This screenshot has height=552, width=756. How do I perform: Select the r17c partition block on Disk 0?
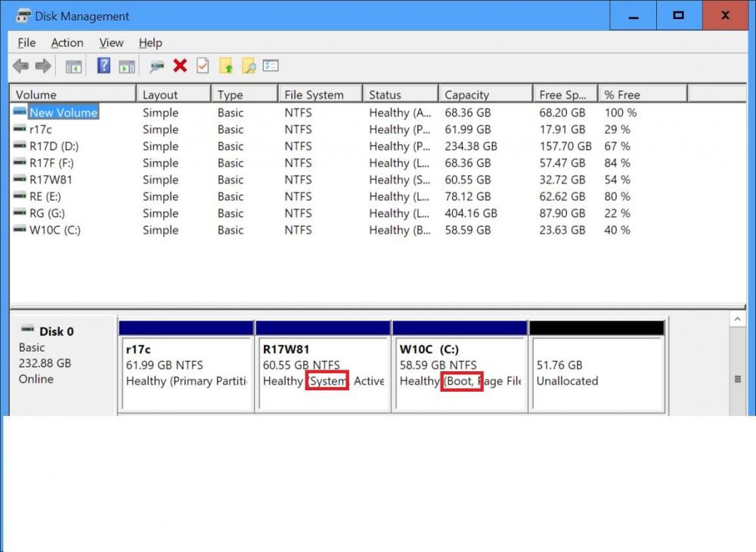click(x=186, y=366)
